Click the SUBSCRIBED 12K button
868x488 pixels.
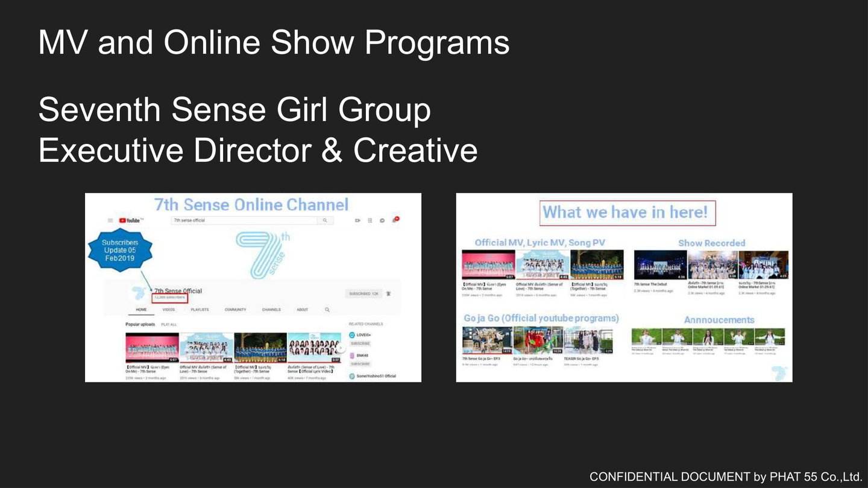[363, 293]
